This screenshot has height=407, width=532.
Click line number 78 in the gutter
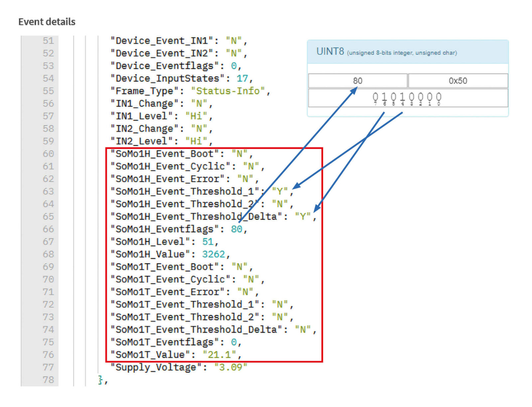click(x=48, y=380)
